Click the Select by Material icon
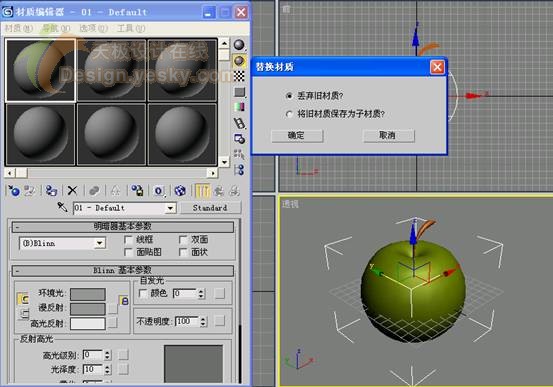Screen dimensions: 553x387 coord(239,155)
